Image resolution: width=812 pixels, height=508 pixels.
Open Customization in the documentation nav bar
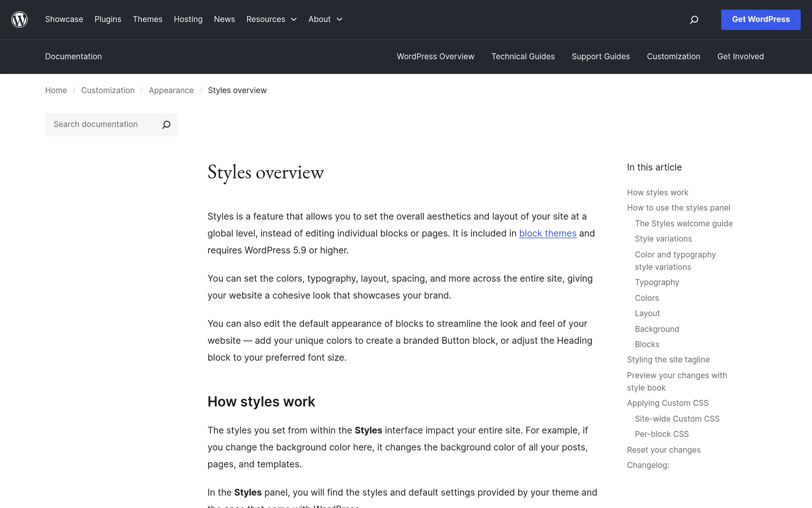pyautogui.click(x=673, y=57)
